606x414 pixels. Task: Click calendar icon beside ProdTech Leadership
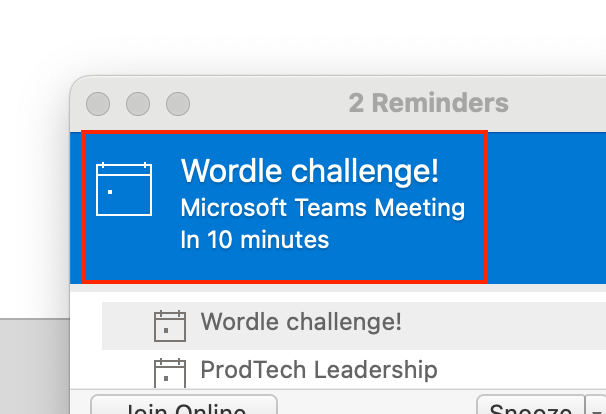point(170,371)
